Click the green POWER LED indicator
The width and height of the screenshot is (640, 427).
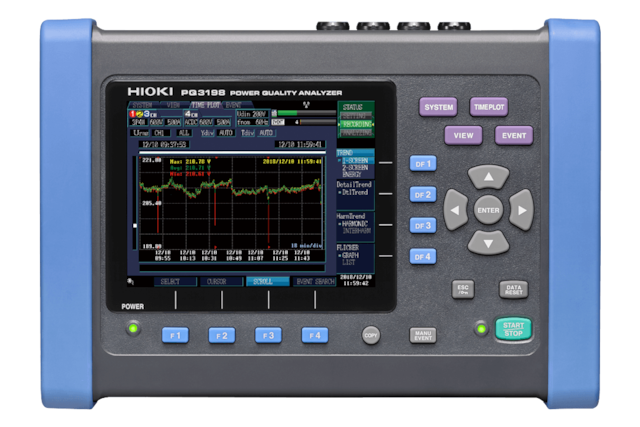coord(133,329)
